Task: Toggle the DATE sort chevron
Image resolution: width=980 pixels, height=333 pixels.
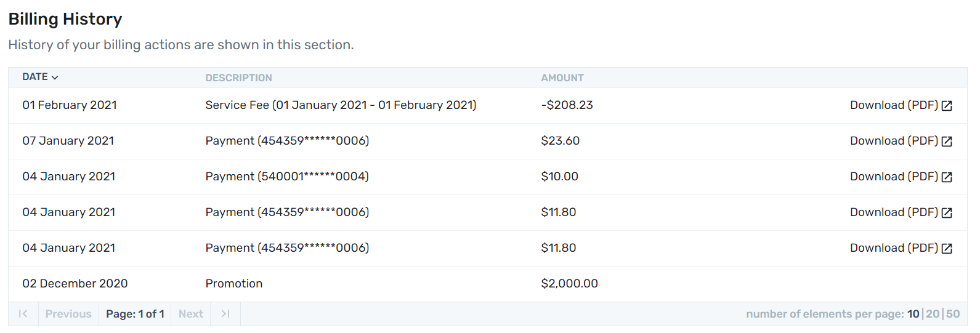Action: click(x=55, y=78)
